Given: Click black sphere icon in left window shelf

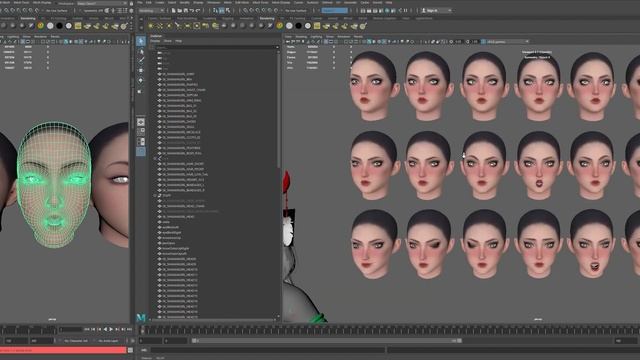Looking at the screenshot, I should pos(60,26).
